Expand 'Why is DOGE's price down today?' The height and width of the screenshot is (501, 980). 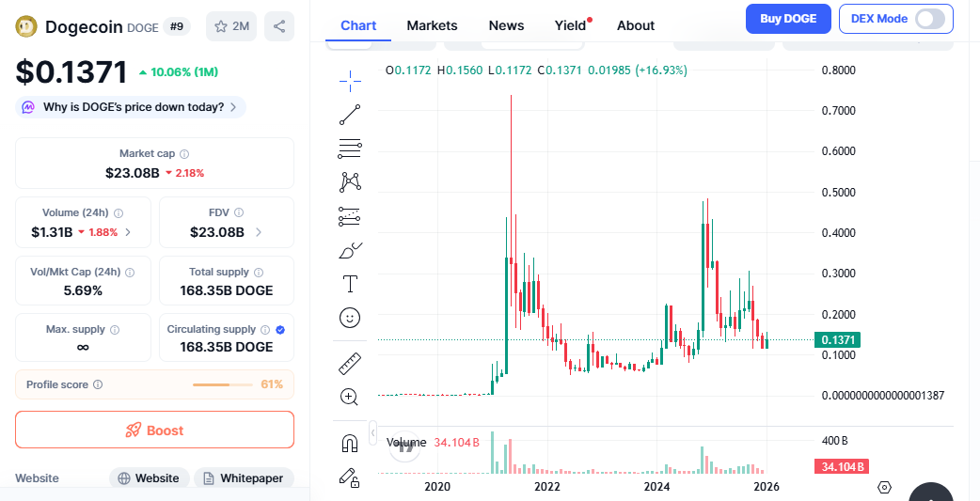131,107
